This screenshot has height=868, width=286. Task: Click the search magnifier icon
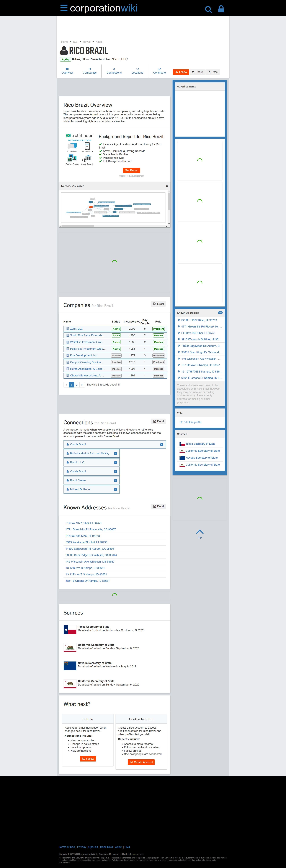coord(208,9)
